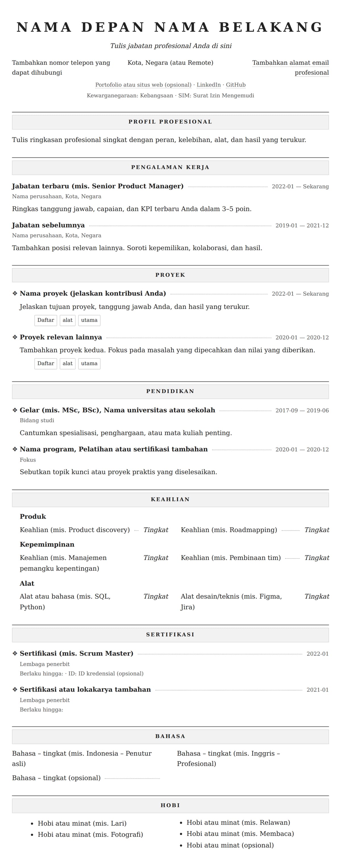The height and width of the screenshot is (868, 341).
Task: Click "Tingkat" next to the Roadmapping skill
Action: click(x=316, y=530)
